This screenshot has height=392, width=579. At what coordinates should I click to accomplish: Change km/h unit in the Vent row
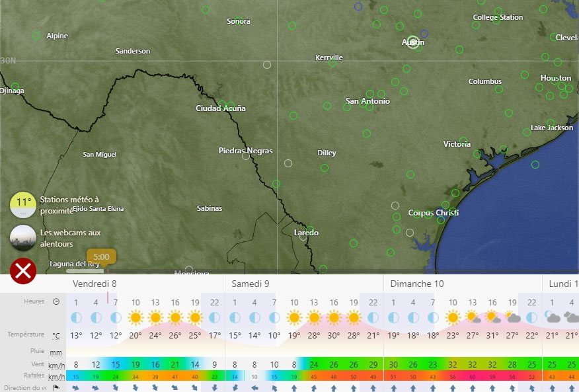(56, 365)
